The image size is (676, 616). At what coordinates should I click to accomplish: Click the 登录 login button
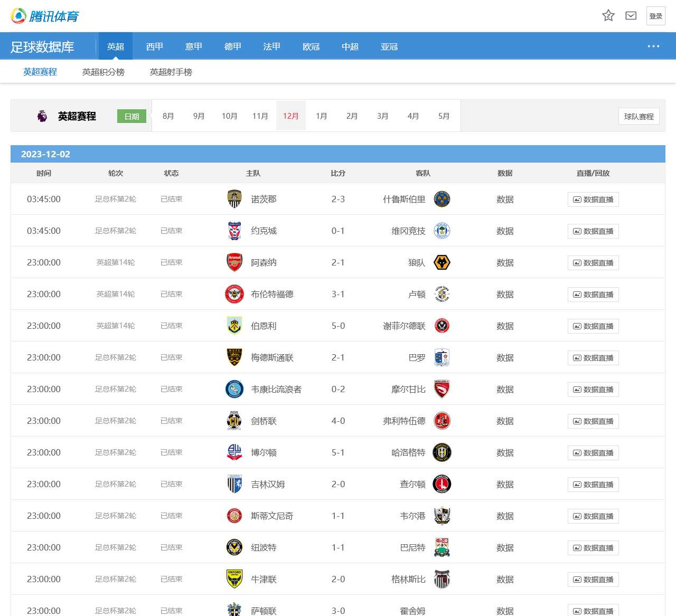pos(656,16)
